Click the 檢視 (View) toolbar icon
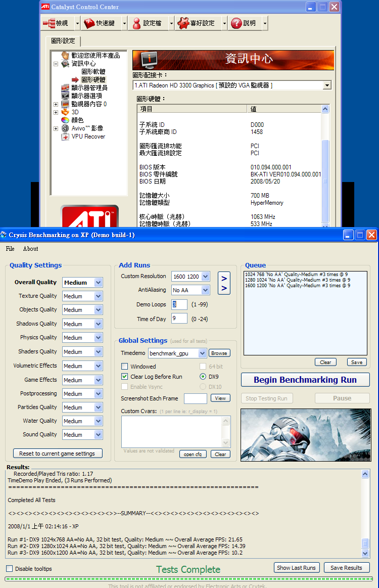Screen dimensions: 379x588 tap(49, 23)
